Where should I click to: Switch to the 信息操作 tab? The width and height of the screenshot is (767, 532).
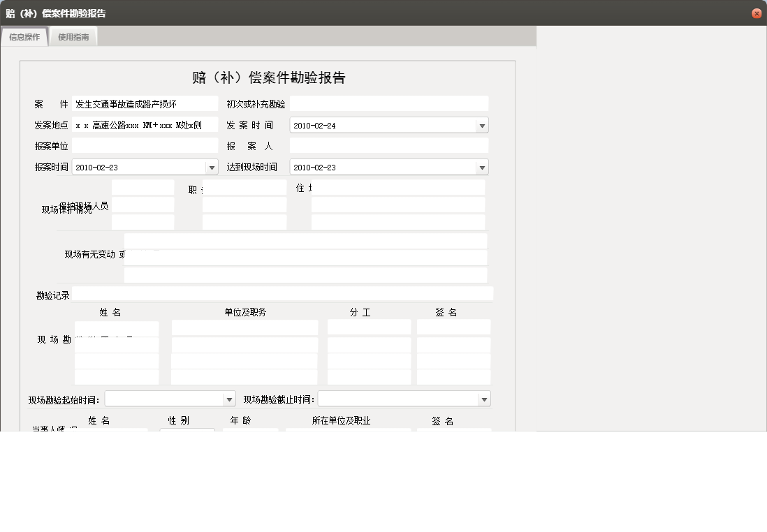24,37
